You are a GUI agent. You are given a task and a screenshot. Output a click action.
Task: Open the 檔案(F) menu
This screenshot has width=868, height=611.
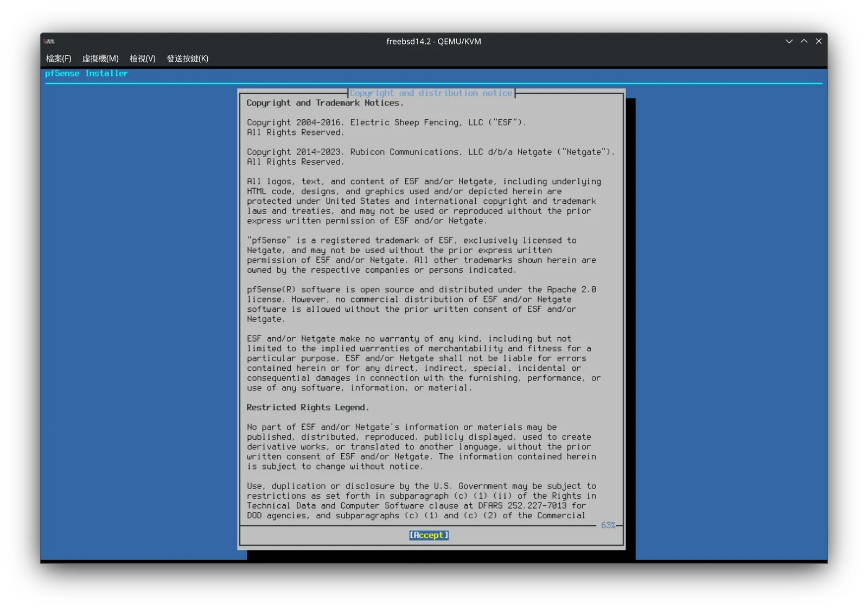(x=59, y=59)
